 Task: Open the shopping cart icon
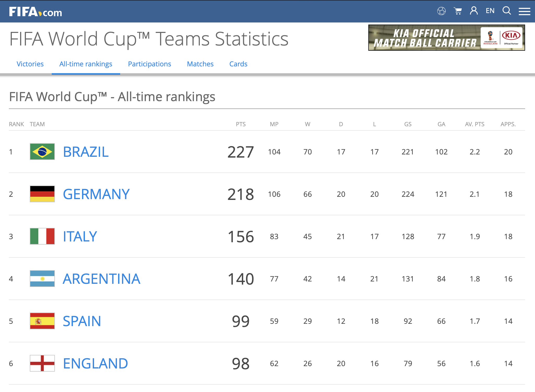(x=458, y=11)
